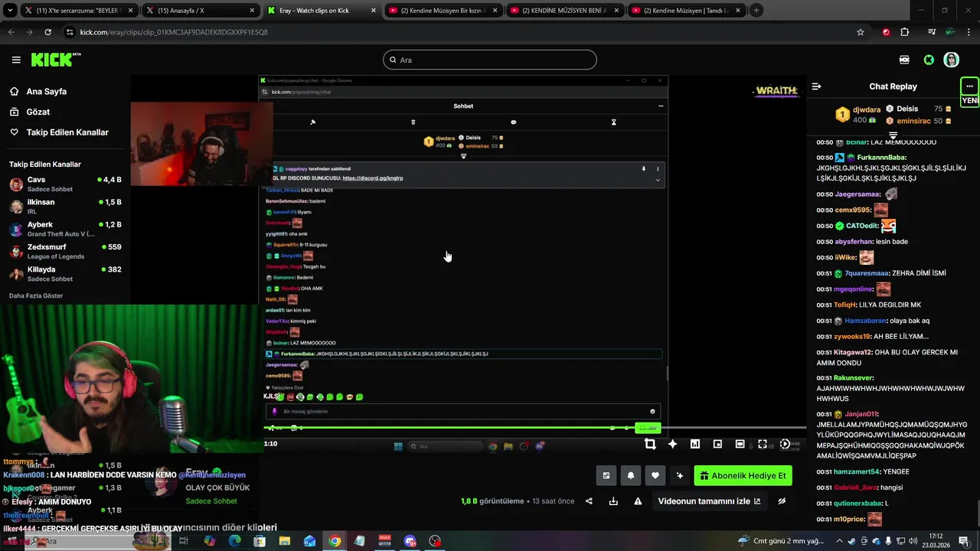The image size is (980, 551).
Task: Expand Daha Fazla Göster in followed channels
Action: [36, 295]
